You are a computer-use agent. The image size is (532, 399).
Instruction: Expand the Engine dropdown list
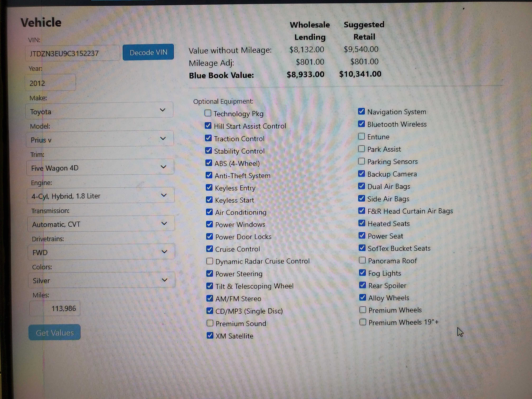[x=101, y=196]
